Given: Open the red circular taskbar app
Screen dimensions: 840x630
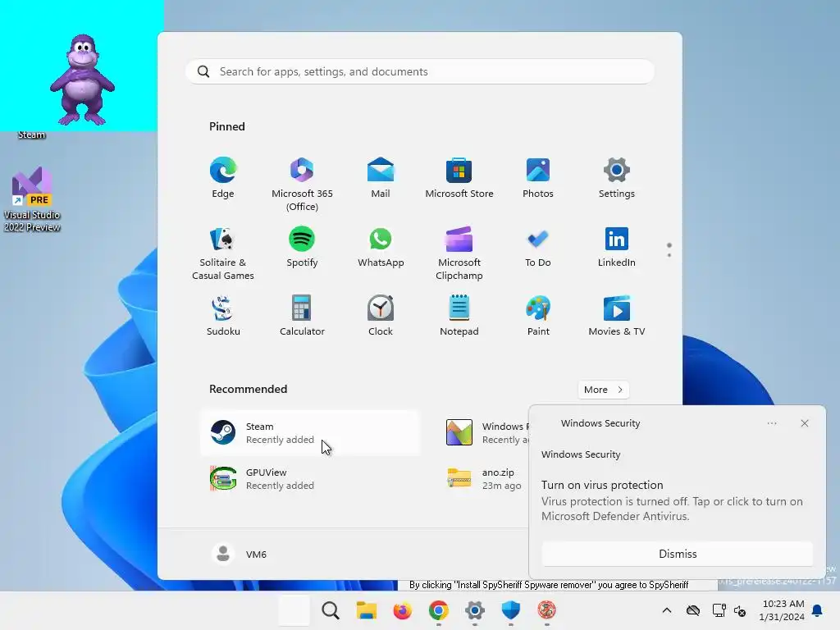Looking at the screenshot, I should [546, 610].
